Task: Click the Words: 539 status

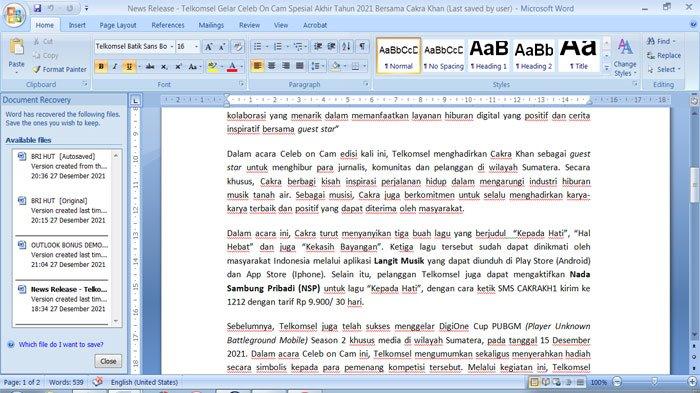Action: pyautogui.click(x=66, y=382)
